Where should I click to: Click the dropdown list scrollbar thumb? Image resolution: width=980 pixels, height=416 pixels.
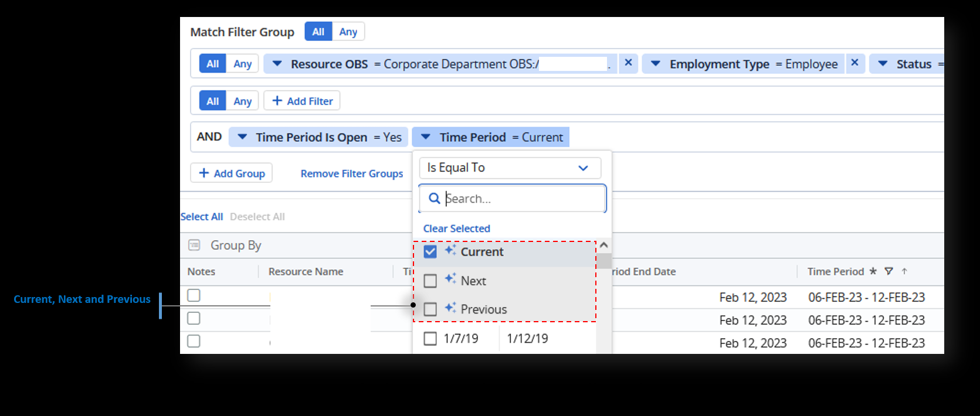pyautogui.click(x=604, y=261)
